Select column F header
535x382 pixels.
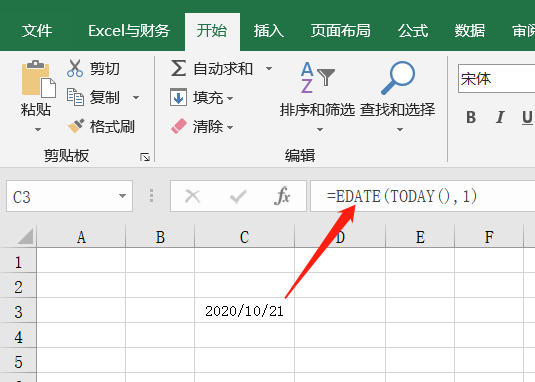coord(489,236)
